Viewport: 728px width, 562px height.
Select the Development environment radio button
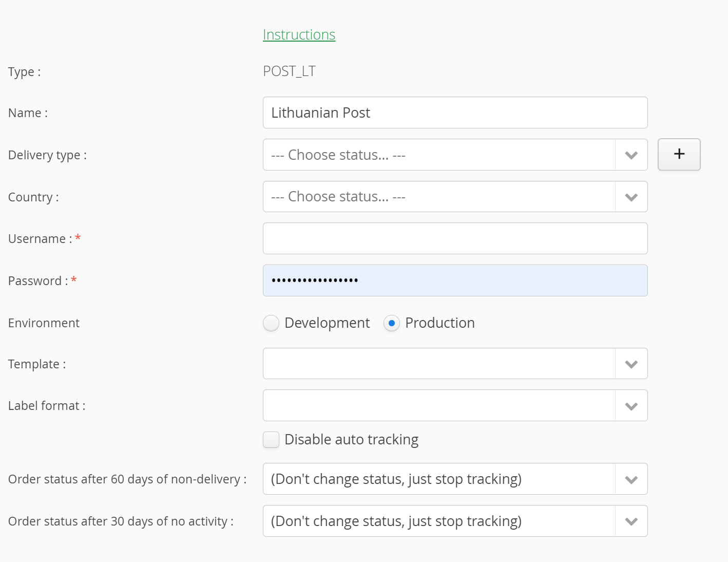271,323
